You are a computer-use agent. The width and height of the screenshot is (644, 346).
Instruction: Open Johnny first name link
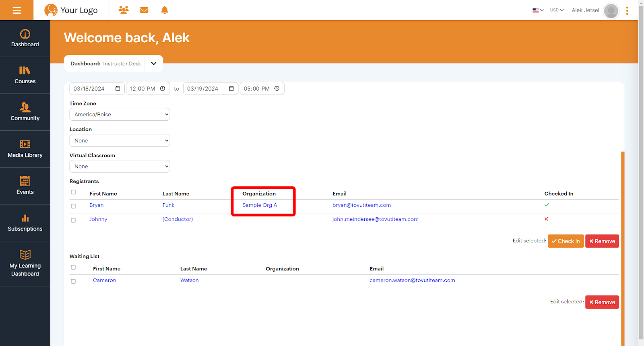pos(98,219)
